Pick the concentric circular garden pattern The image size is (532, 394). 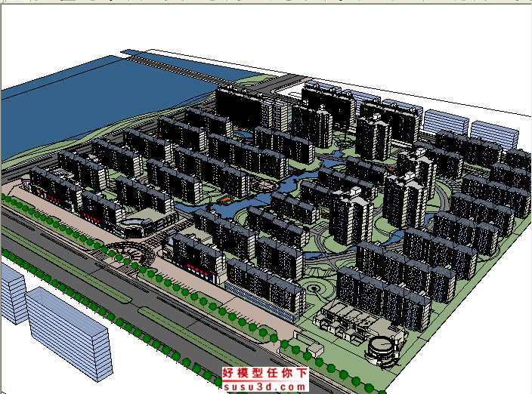coord(316,288)
